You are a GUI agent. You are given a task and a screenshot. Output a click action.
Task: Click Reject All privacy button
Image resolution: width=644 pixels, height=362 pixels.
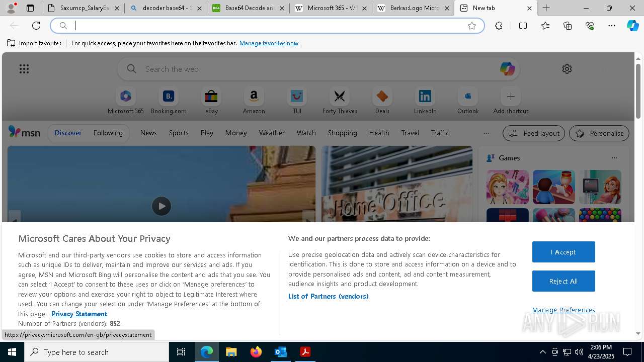coord(563,281)
